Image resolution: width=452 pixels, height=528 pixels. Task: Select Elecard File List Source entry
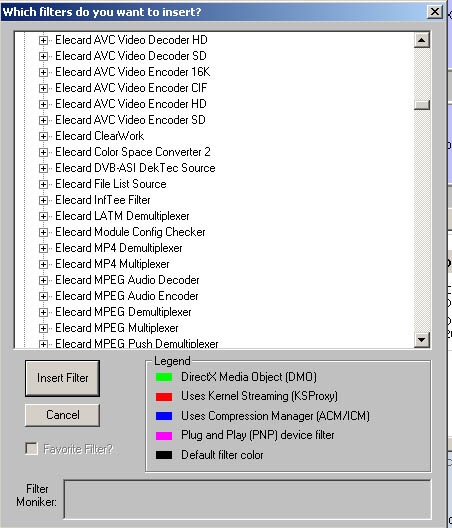coord(111,184)
